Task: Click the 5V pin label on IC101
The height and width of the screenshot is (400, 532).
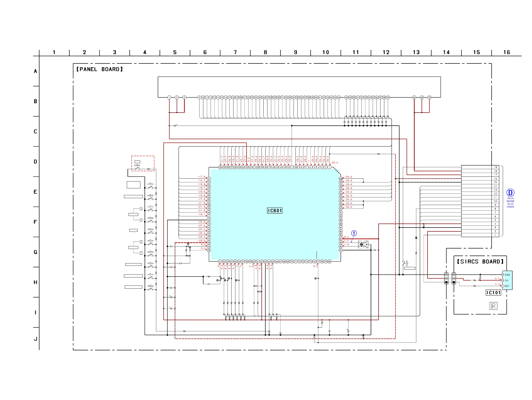Action: (507, 281)
